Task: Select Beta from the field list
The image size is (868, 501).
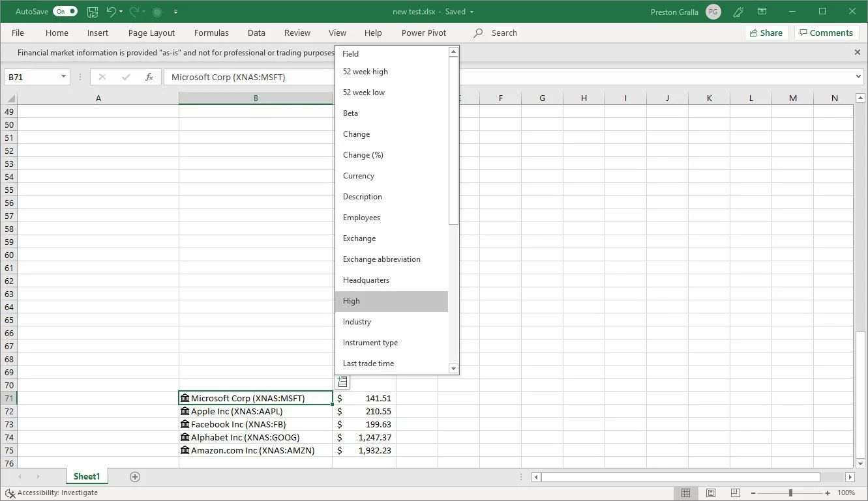Action: coord(391,113)
